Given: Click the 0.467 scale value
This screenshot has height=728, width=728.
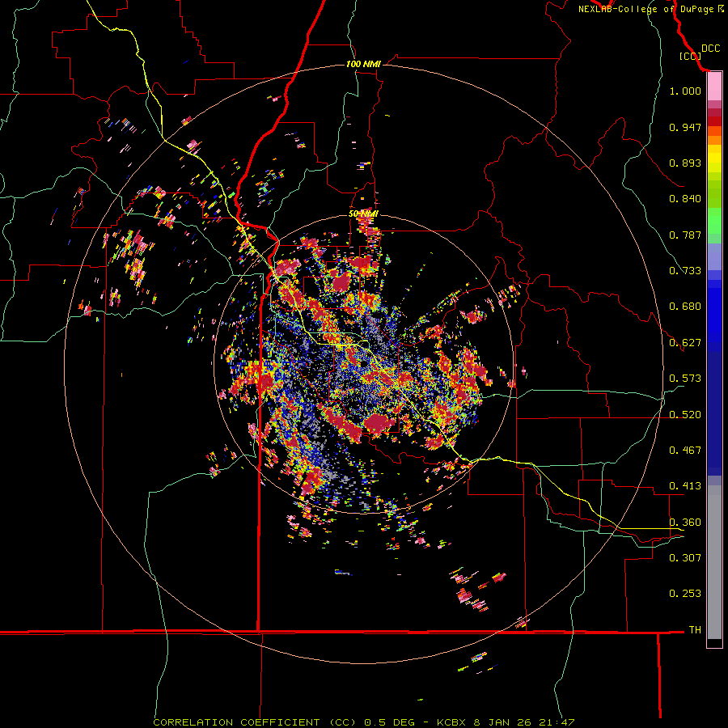Looking at the screenshot, I should point(685,451).
